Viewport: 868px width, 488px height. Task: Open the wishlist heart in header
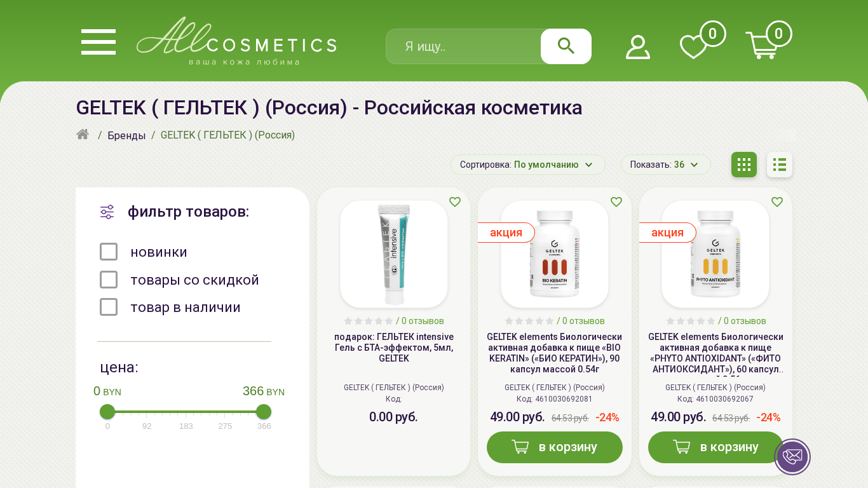693,47
